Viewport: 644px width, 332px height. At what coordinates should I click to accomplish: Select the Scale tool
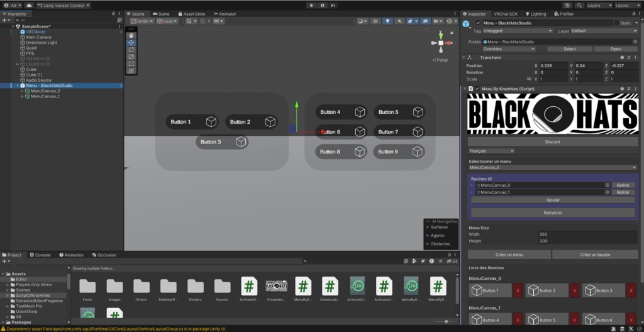click(x=131, y=57)
